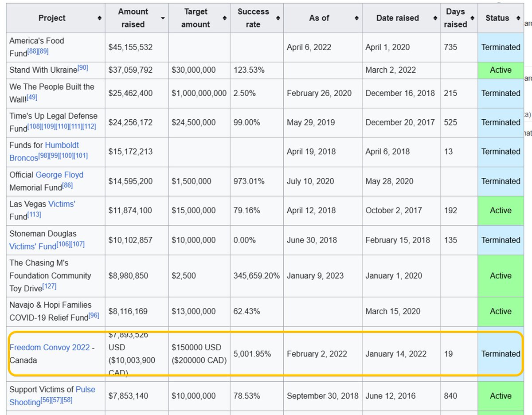This screenshot has width=532, height=415.
Task: Open the Freedom Convoy 2022 link
Action: [50, 348]
